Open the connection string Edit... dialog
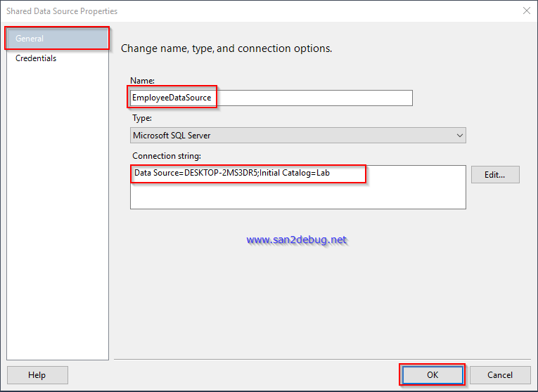 point(495,175)
